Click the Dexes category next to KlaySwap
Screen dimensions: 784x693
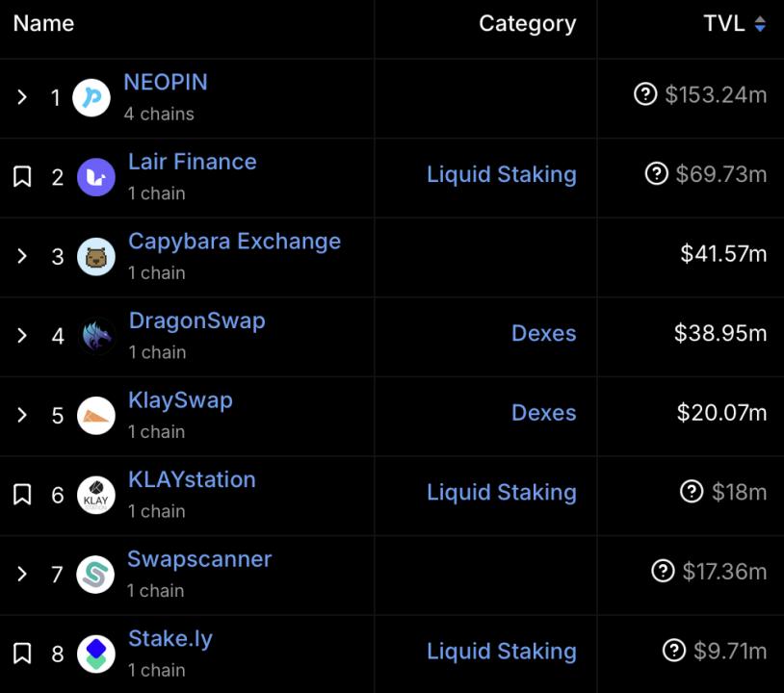[x=543, y=413]
